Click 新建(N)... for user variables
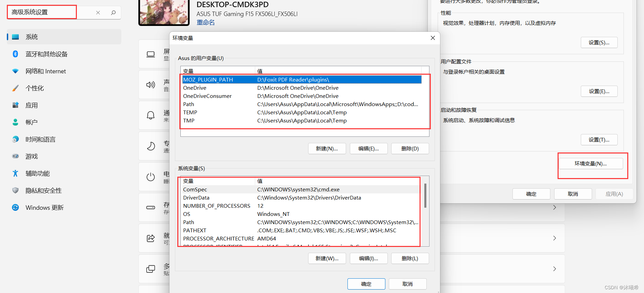Screen dimensions: 644x293 click(327, 149)
